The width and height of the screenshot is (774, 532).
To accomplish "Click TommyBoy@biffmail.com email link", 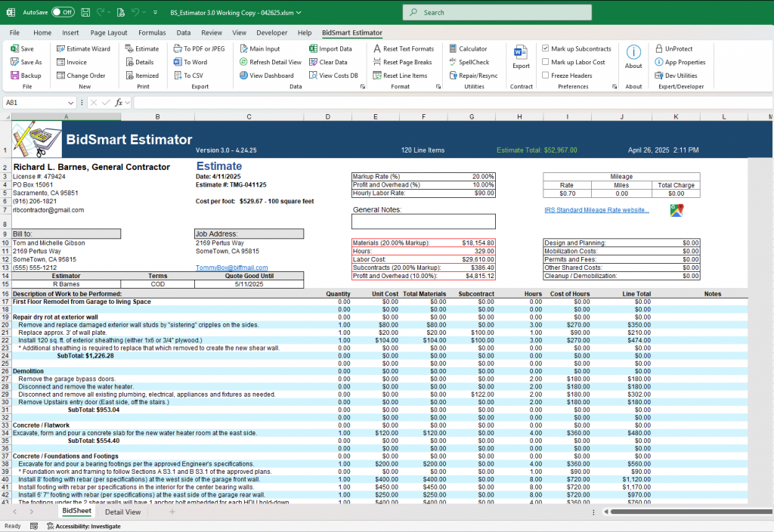I will point(231,268).
